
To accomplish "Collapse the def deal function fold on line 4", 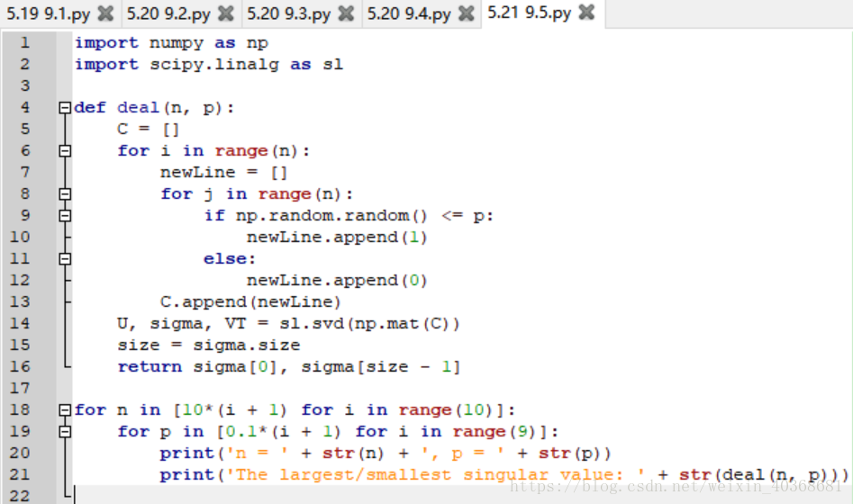I will [65, 108].
